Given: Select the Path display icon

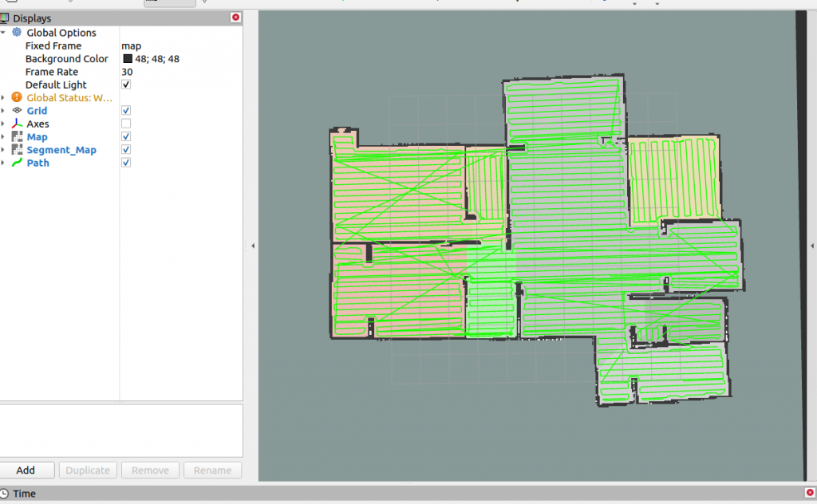Looking at the screenshot, I should [x=17, y=163].
